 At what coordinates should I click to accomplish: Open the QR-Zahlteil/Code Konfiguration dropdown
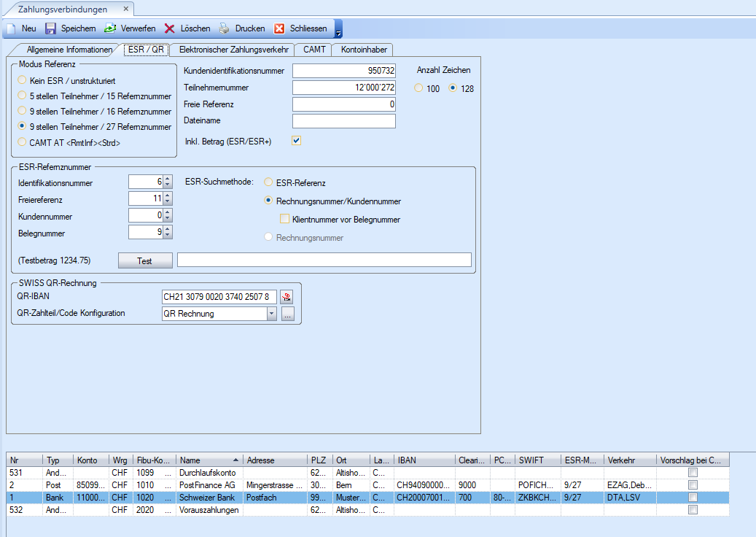tap(272, 314)
